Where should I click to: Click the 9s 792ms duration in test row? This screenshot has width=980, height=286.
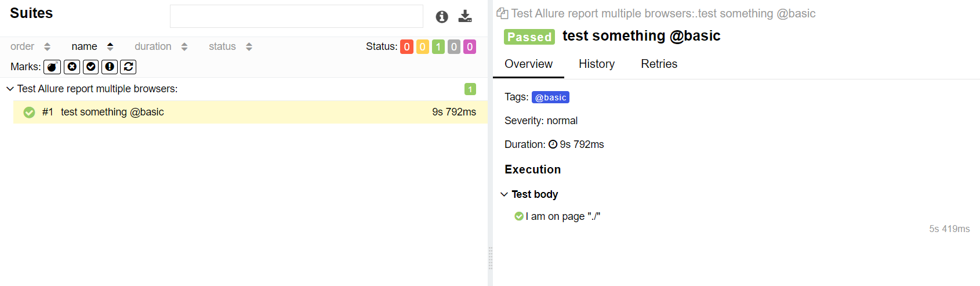point(454,112)
